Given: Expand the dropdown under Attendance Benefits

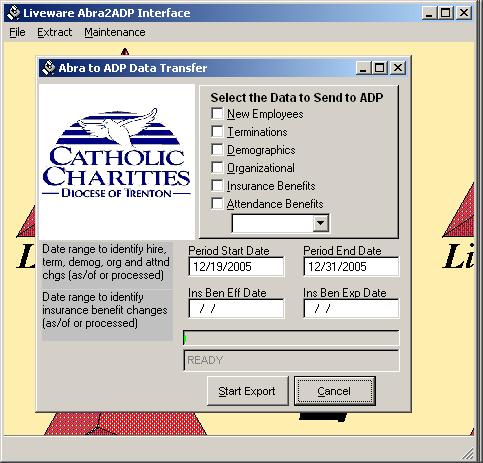Looking at the screenshot, I should pos(321,223).
